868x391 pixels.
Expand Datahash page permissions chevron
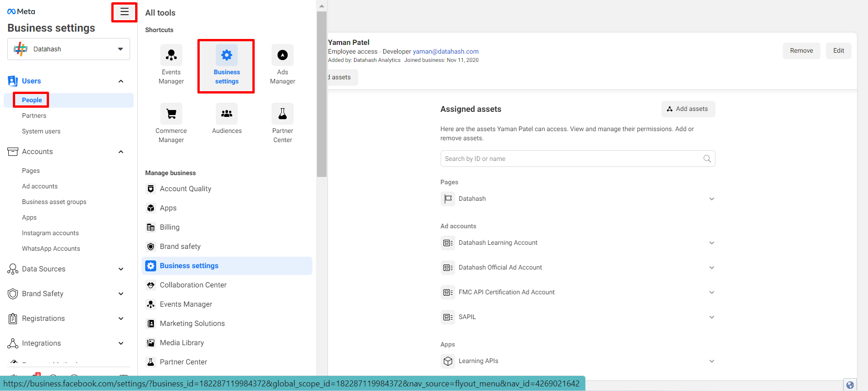coord(712,199)
